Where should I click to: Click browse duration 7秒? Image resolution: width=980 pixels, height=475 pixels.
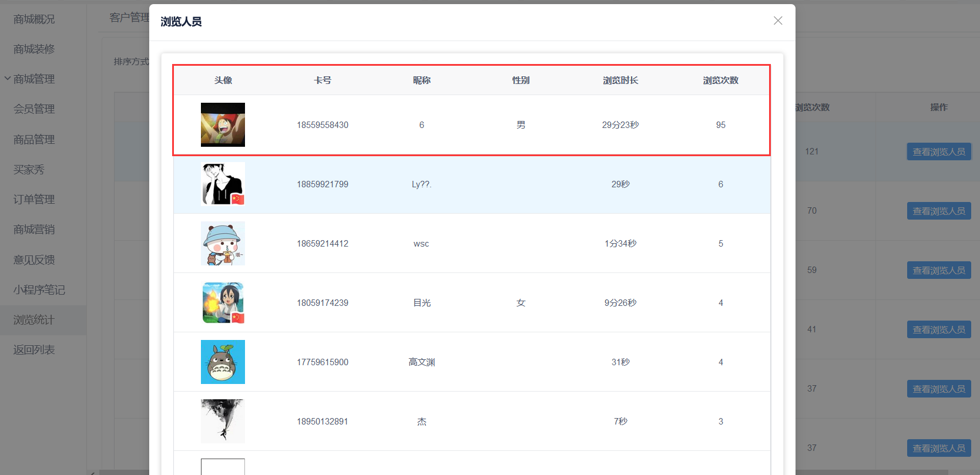tap(620, 422)
